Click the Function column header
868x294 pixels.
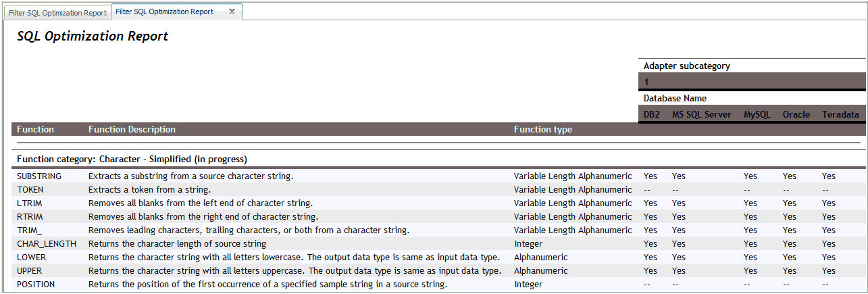click(x=35, y=129)
